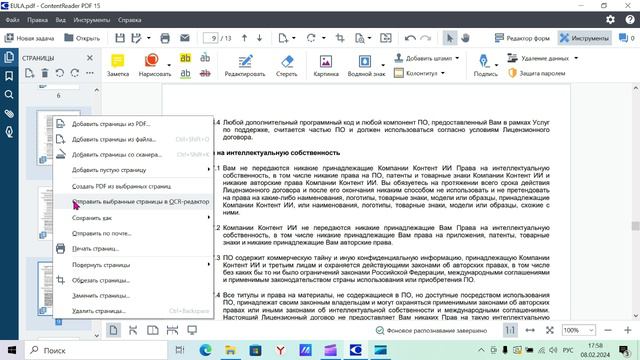Image resolution: width=640 pixels, height=360 pixels.
Task: Open Pages panel more options (…)
Action: pyautogui.click(x=90, y=73)
